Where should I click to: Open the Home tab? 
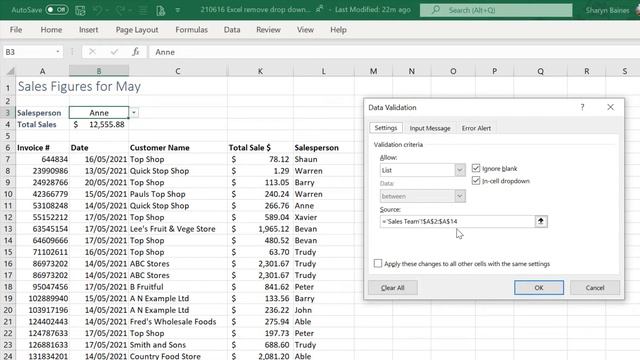click(x=51, y=30)
